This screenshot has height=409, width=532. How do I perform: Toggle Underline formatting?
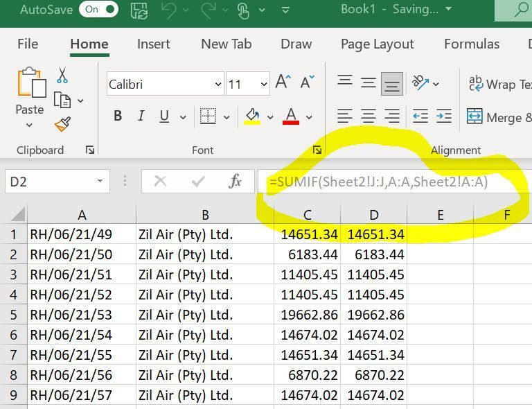point(164,116)
